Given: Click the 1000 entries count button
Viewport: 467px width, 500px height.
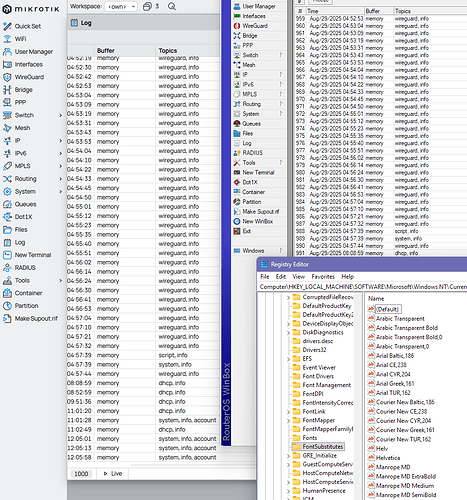Looking at the screenshot, I should (x=81, y=474).
